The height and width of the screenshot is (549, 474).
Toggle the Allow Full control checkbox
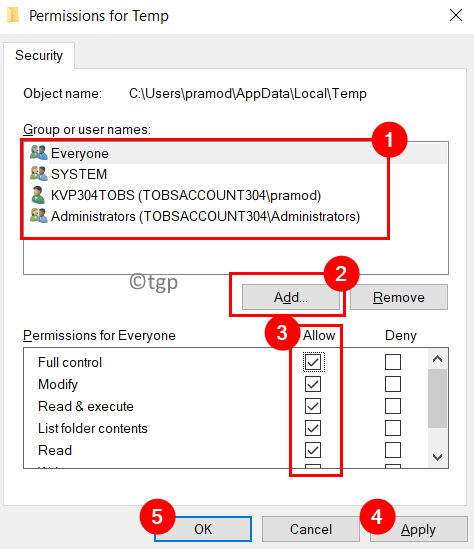point(313,362)
